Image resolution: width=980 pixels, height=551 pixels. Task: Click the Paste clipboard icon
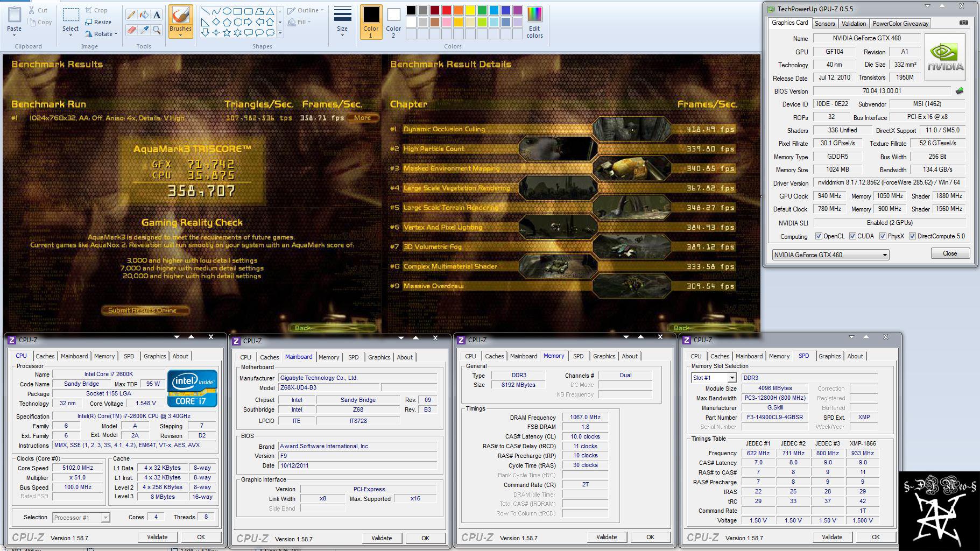15,15
